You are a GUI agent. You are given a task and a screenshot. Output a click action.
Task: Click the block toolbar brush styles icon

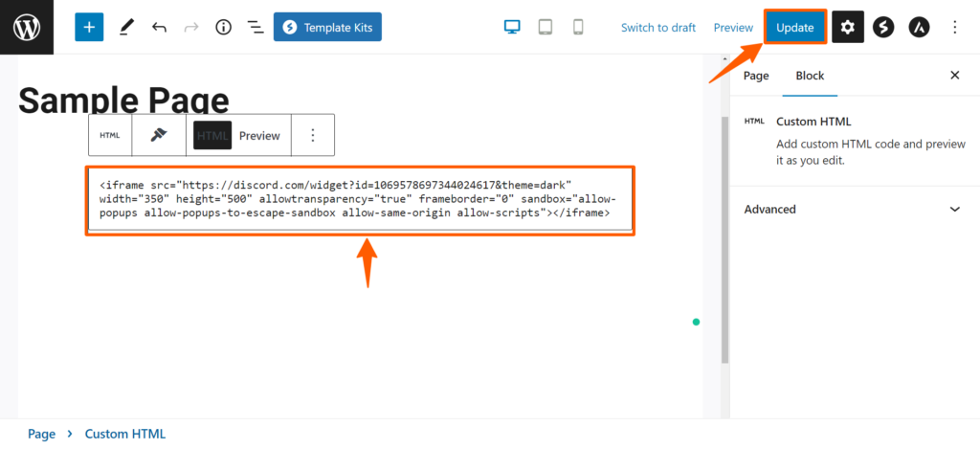[159, 135]
